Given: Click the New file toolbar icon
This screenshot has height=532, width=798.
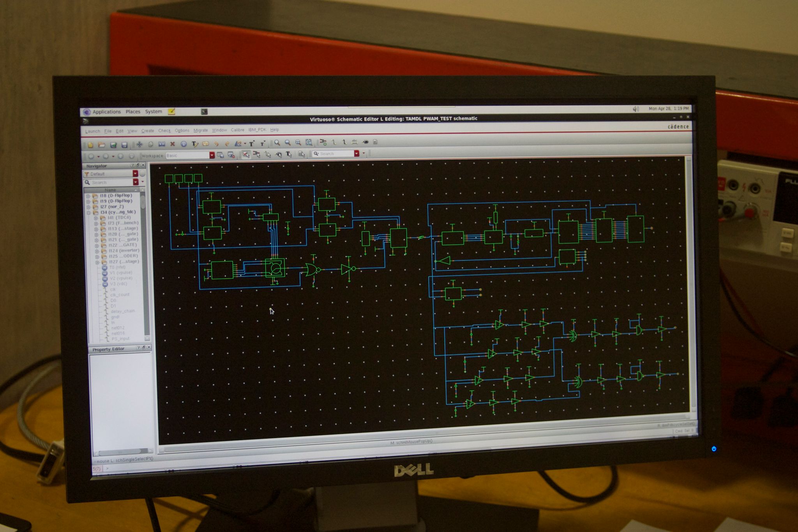Looking at the screenshot, I should click(x=90, y=145).
